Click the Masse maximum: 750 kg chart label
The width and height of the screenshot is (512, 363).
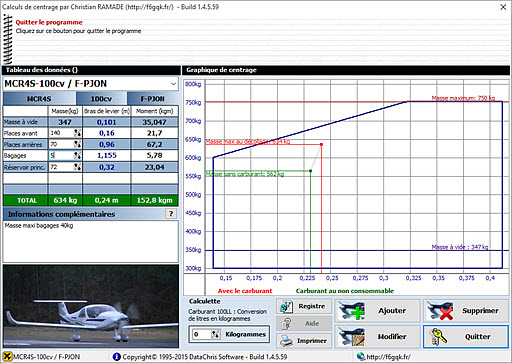463,98
